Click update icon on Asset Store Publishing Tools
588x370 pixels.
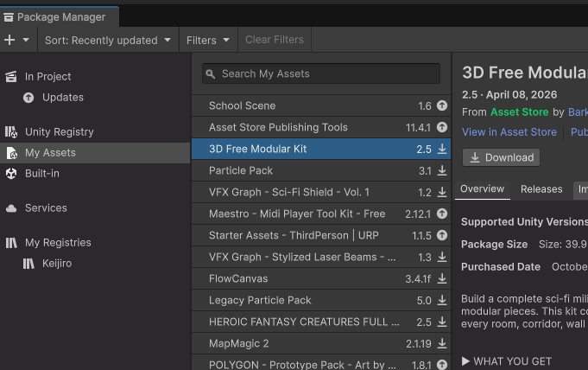click(442, 127)
